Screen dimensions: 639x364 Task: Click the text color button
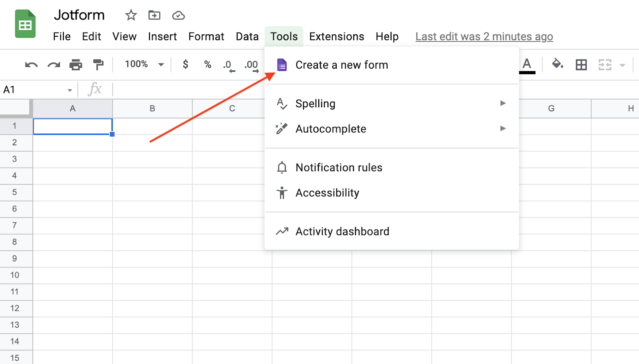click(x=527, y=65)
